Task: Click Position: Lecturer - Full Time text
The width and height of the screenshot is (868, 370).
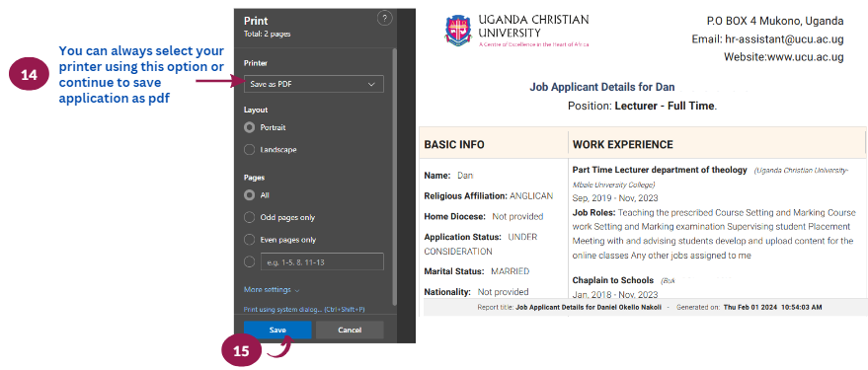Action: pyautogui.click(x=642, y=106)
